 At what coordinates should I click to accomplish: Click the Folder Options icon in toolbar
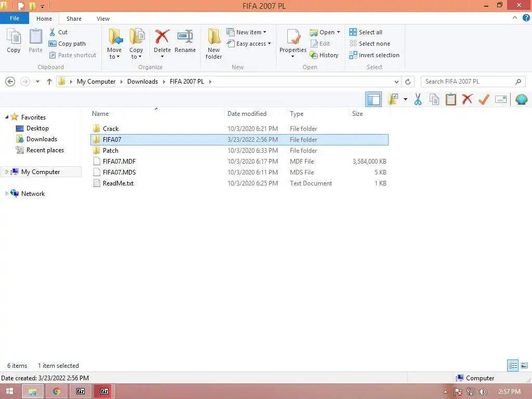click(393, 99)
